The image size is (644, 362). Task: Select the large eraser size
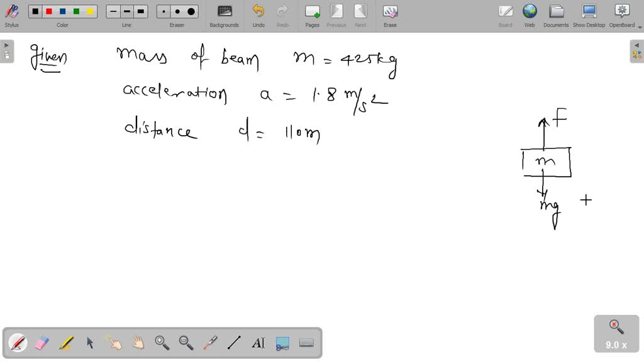click(x=191, y=11)
